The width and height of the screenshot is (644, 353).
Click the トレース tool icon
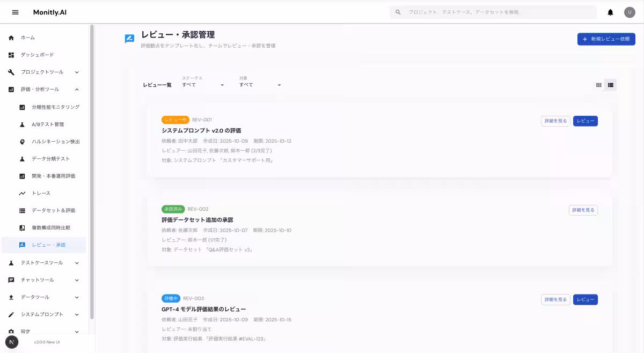22,193
